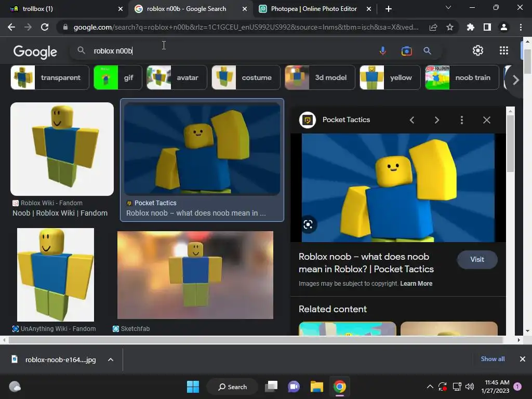Click the blue search magnifier button
Screen dimensions: 532x399
[x=427, y=51]
